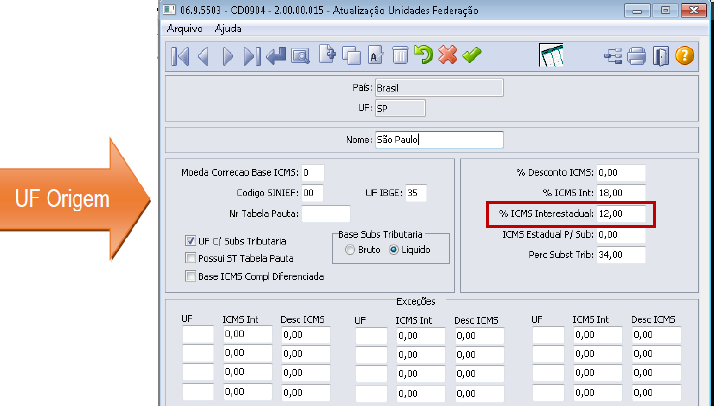Cancel with the red X icon
This screenshot has height=407, width=714.
point(448,55)
